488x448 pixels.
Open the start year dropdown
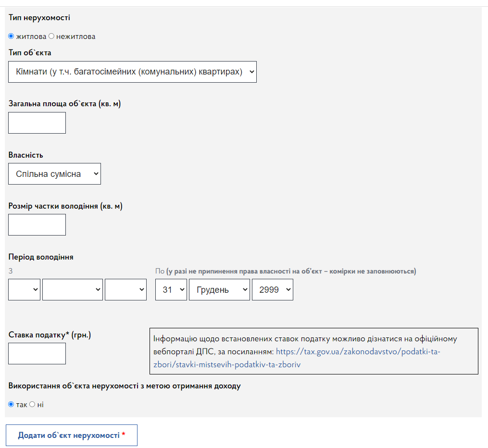(125, 289)
